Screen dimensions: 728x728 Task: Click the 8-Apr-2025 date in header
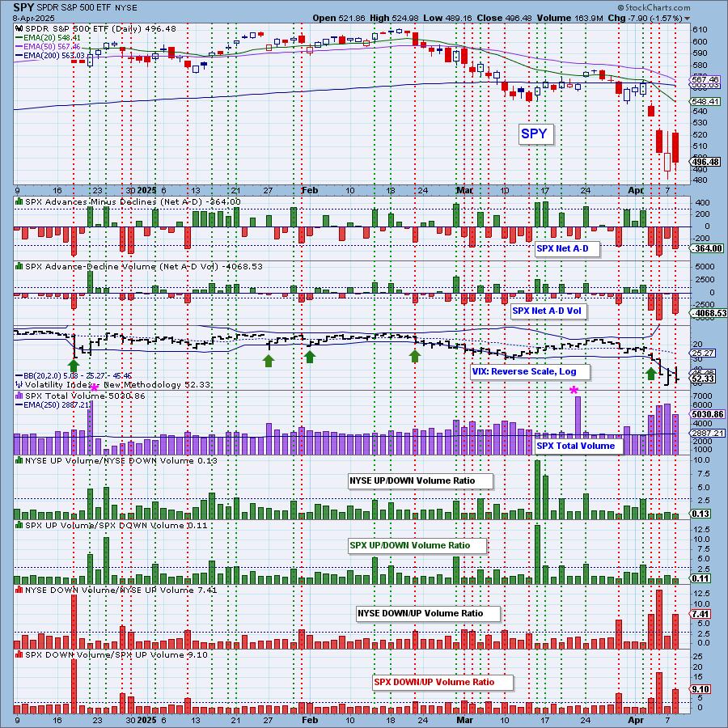(x=33, y=19)
